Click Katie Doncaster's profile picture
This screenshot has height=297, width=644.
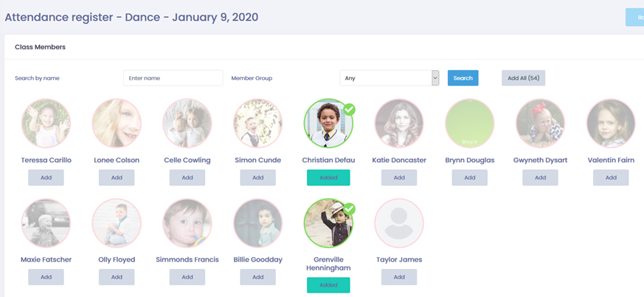(x=399, y=123)
